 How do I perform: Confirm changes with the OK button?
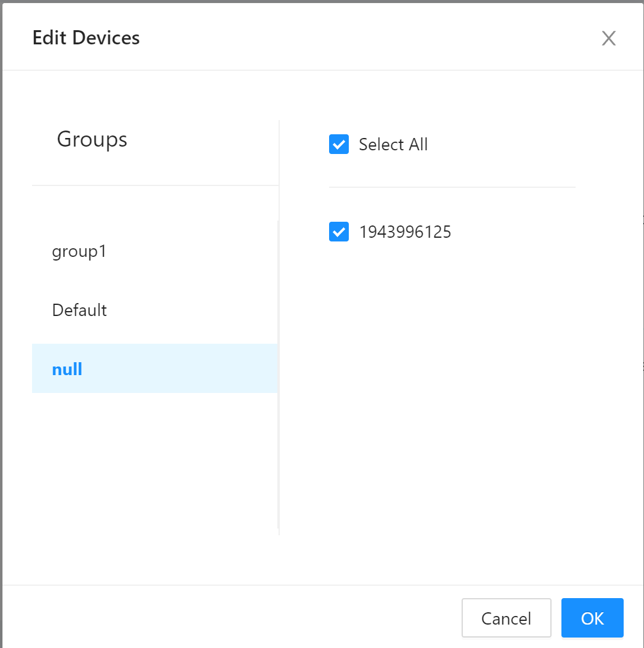592,618
